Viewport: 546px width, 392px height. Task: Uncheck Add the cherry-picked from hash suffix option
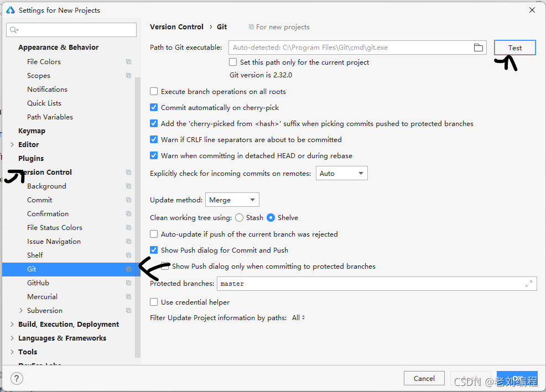click(154, 123)
